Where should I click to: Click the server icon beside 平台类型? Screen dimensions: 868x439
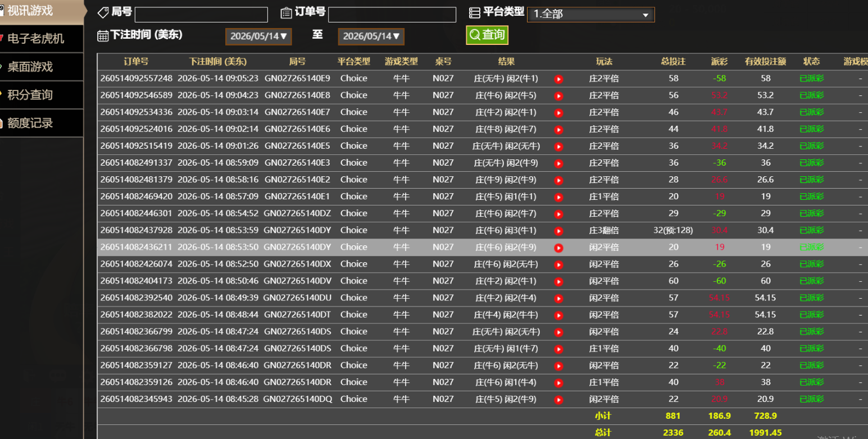click(x=475, y=12)
